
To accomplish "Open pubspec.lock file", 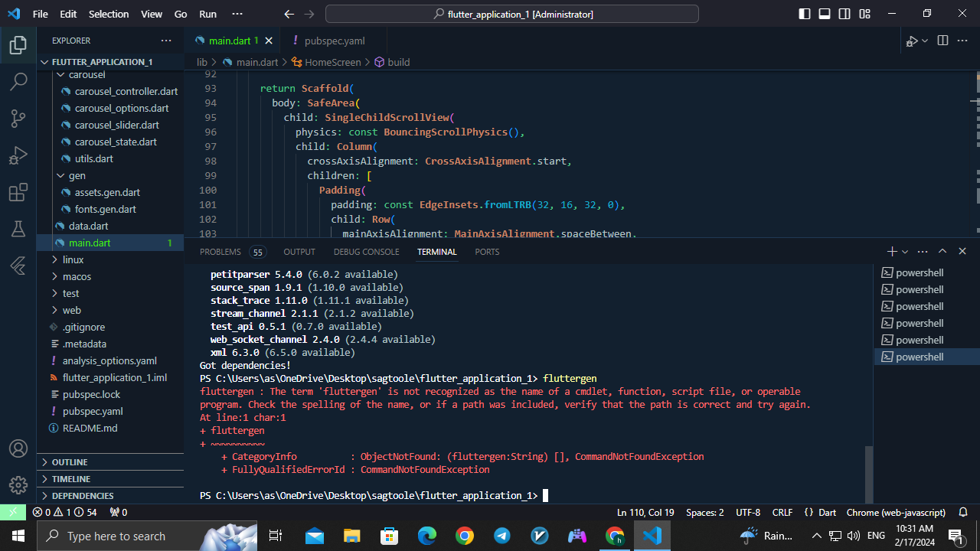I will pos(110,394).
